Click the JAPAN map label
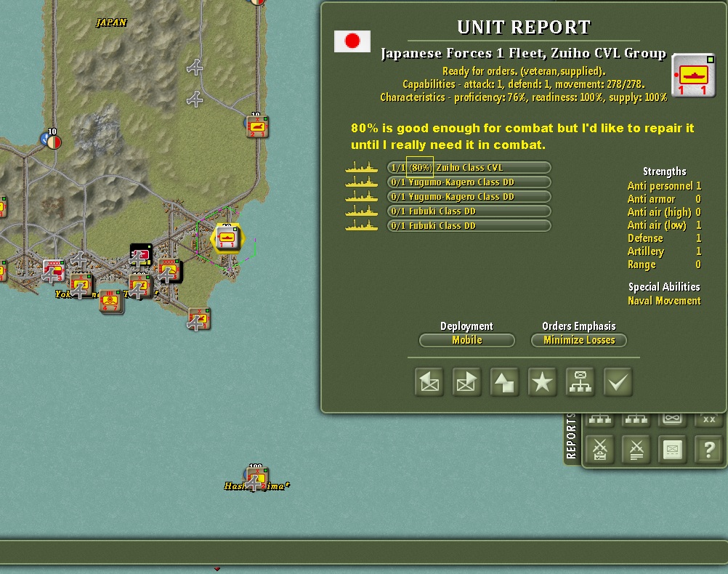The width and height of the screenshot is (728, 574). (111, 23)
